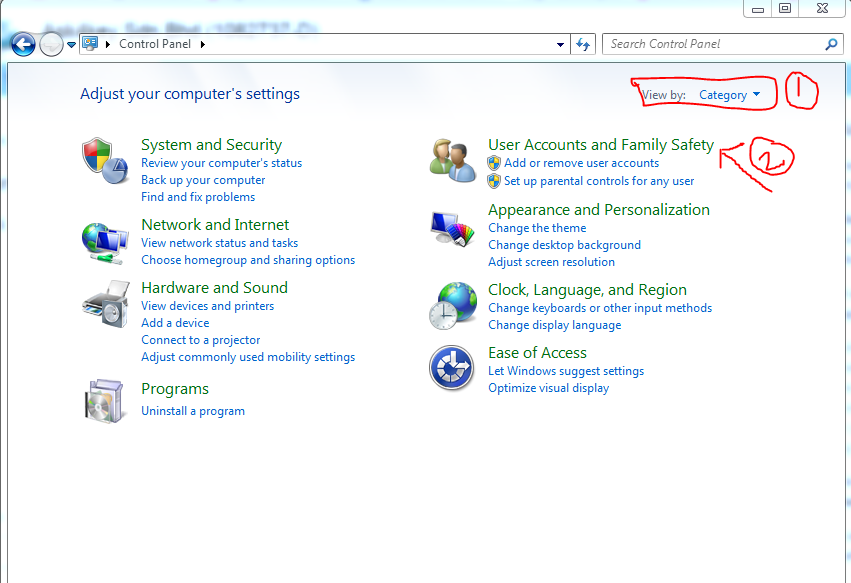The image size is (851, 583).
Task: Open Choose homegroup and sharing options
Action: pyautogui.click(x=248, y=260)
